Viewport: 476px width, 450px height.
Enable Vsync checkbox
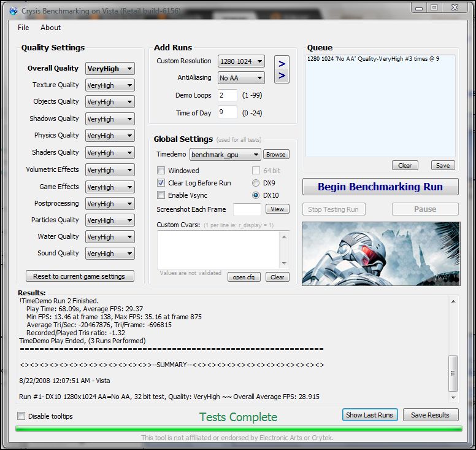pyautogui.click(x=161, y=195)
